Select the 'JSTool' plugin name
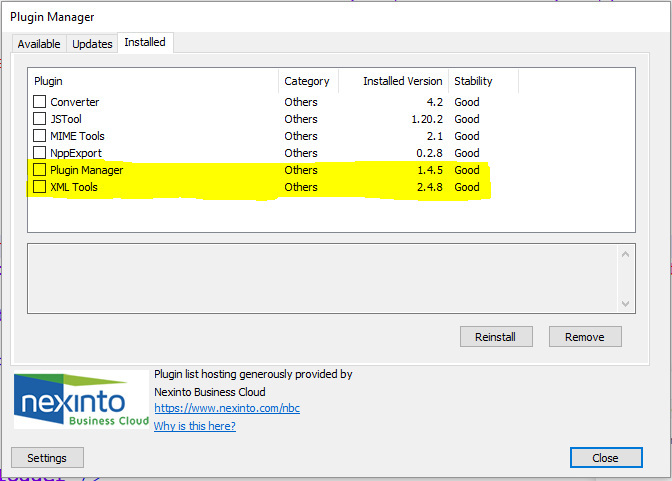Image resolution: width=672 pixels, height=481 pixels. (66, 119)
